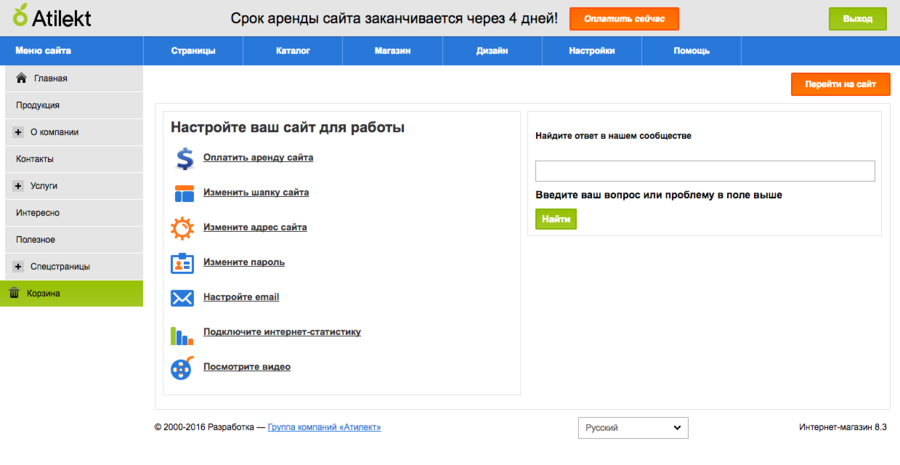900x465 pixels.
Task: Click the house icon beside Главная
Action: (21, 78)
